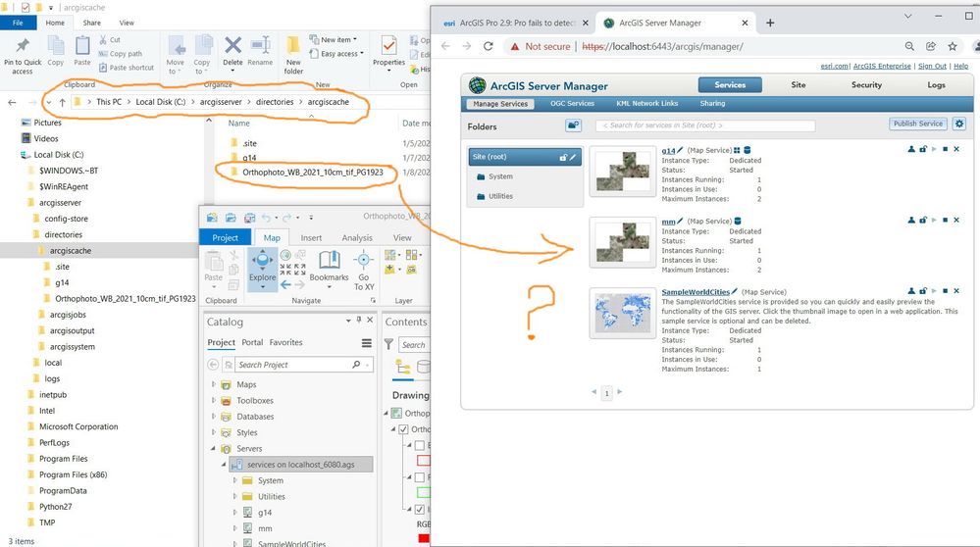Click the Contents pane filter icon
This screenshot has height=547, width=980.
[x=388, y=344]
